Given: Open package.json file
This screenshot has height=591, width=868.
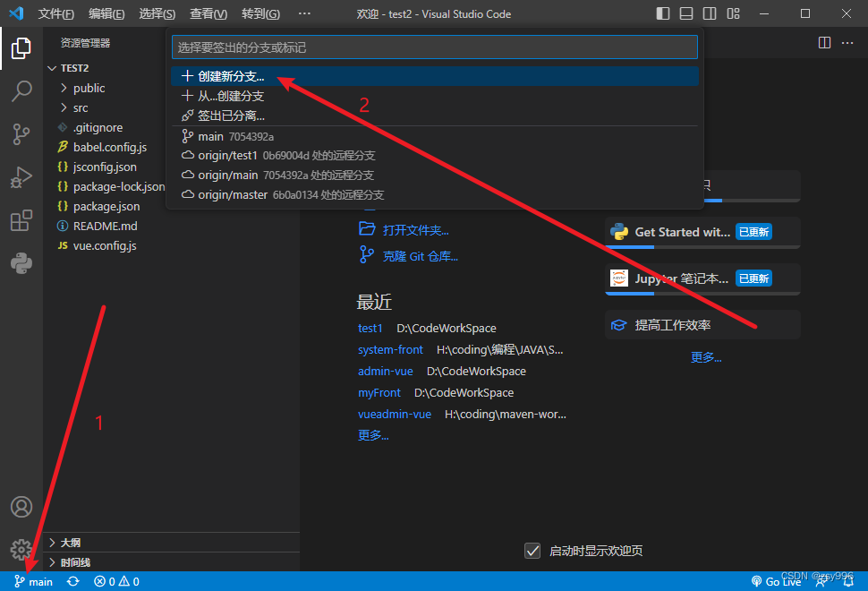Looking at the screenshot, I should pos(106,207).
